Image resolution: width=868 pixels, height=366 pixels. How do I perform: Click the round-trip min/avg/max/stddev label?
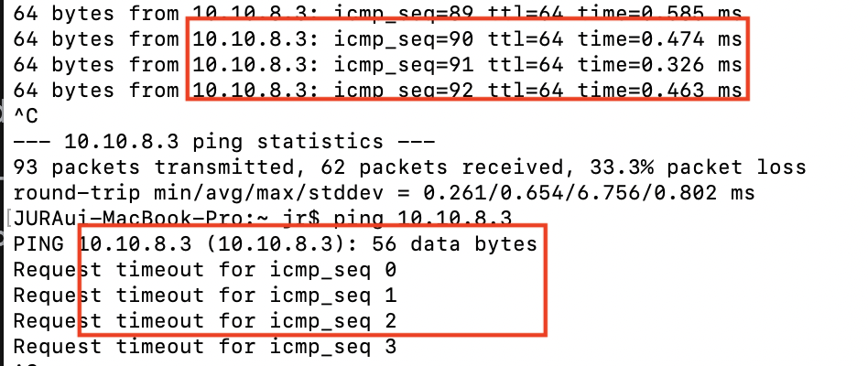click(203, 194)
